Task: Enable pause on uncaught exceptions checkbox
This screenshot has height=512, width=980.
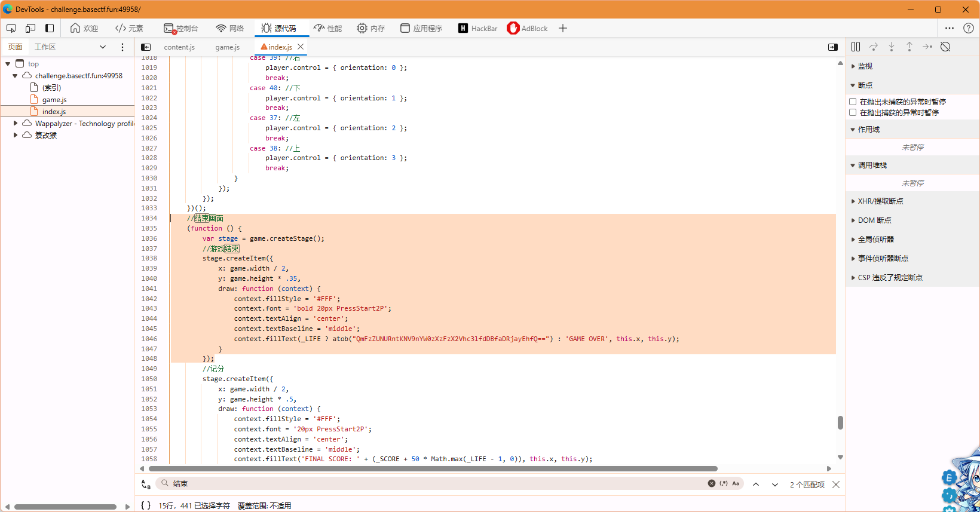Action: click(x=853, y=102)
